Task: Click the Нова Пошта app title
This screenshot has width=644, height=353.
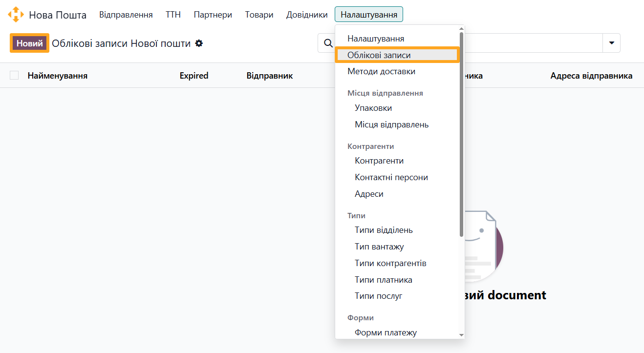Action: pos(58,15)
